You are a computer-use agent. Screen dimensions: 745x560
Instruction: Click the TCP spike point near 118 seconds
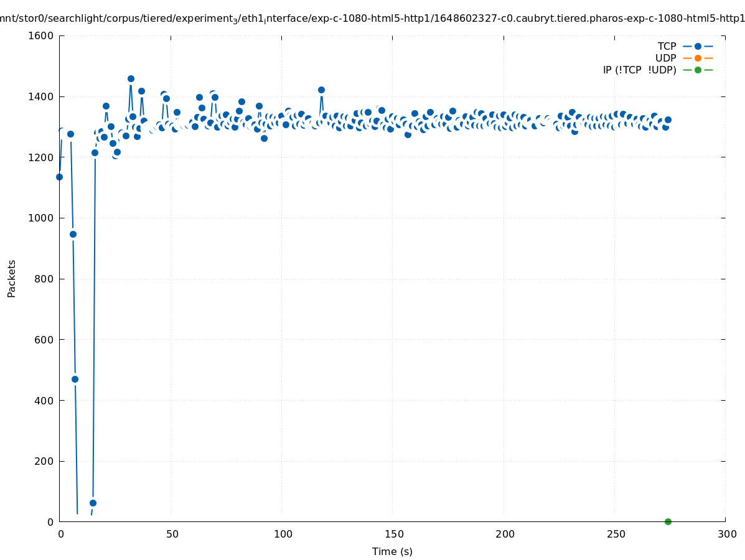tap(321, 90)
